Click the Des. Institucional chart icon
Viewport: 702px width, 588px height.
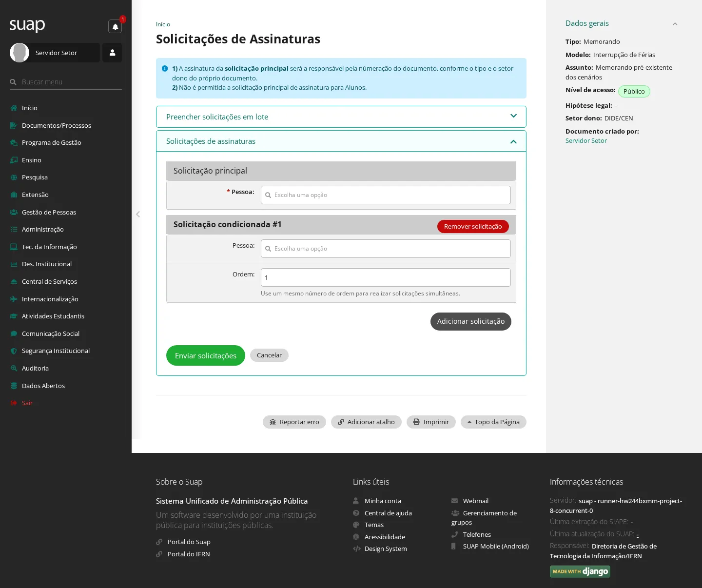click(14, 264)
